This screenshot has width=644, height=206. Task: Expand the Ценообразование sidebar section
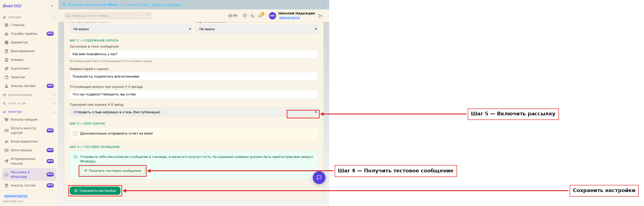pyautogui.click(x=29, y=95)
